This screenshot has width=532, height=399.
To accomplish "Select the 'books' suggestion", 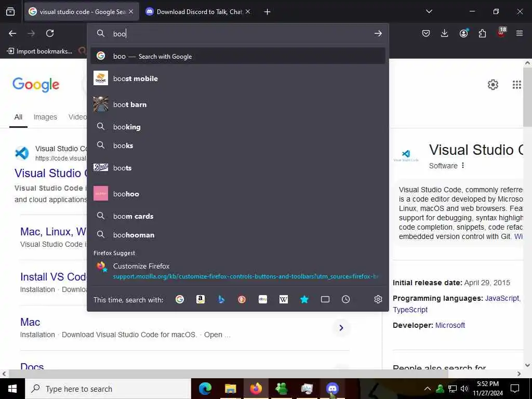I will 237,145.
